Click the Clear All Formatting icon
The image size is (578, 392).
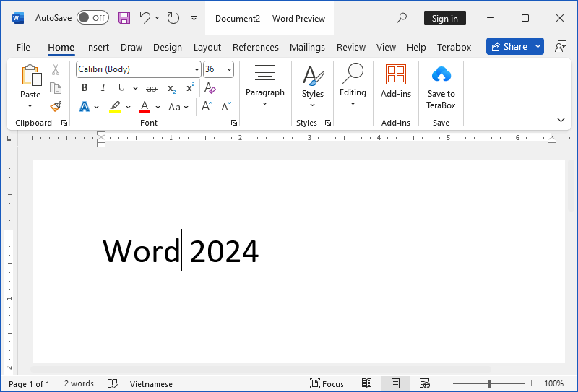210,88
